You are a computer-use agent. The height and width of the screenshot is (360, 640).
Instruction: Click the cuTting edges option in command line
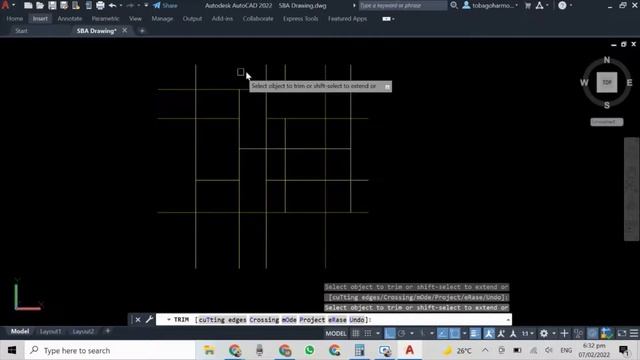pos(222,320)
